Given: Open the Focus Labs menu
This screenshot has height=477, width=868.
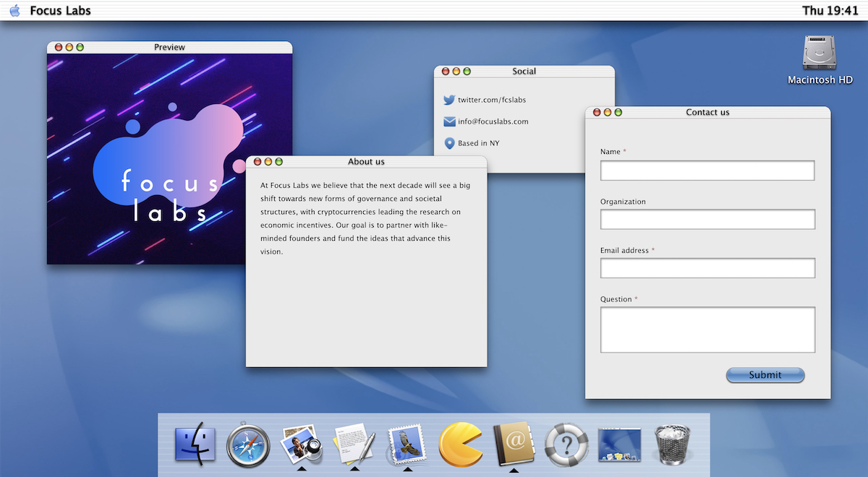Looking at the screenshot, I should [61, 11].
